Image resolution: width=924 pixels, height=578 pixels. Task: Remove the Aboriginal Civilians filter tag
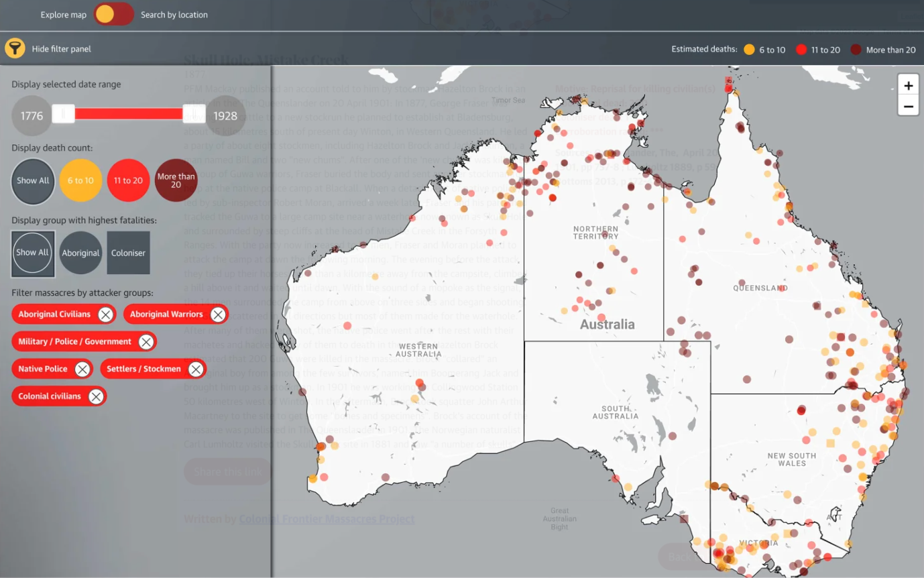point(105,314)
